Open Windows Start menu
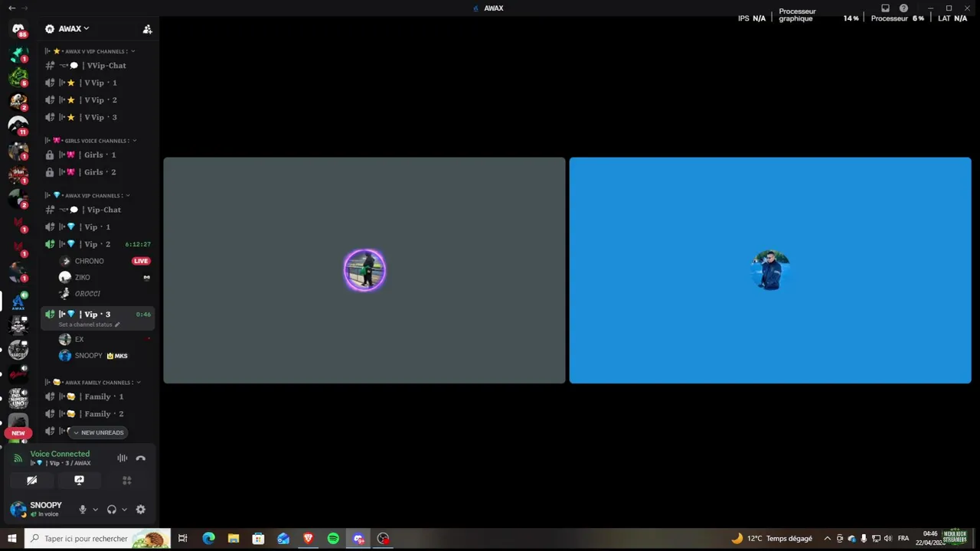This screenshot has width=980, height=551. pyautogui.click(x=11, y=539)
